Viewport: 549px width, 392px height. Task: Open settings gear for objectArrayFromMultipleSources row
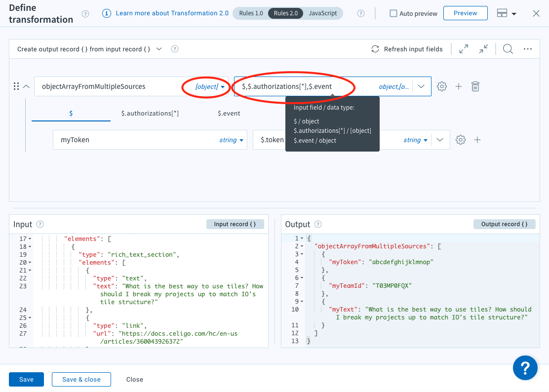[442, 86]
